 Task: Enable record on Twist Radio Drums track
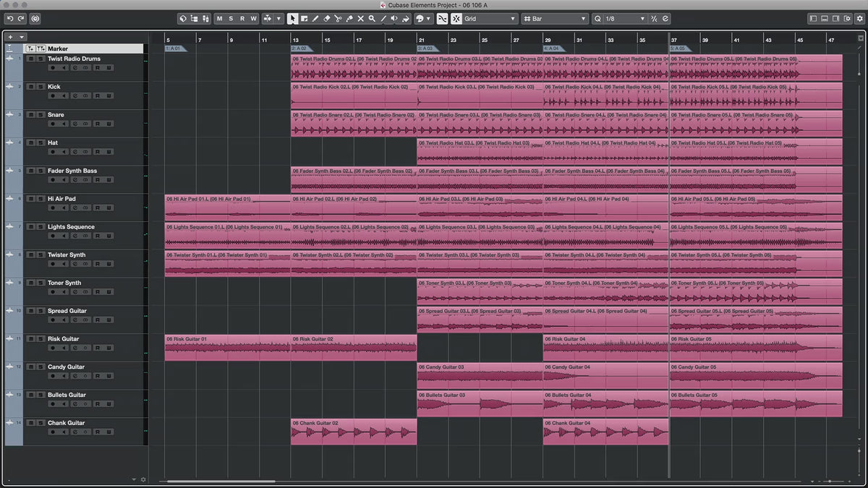(52, 67)
